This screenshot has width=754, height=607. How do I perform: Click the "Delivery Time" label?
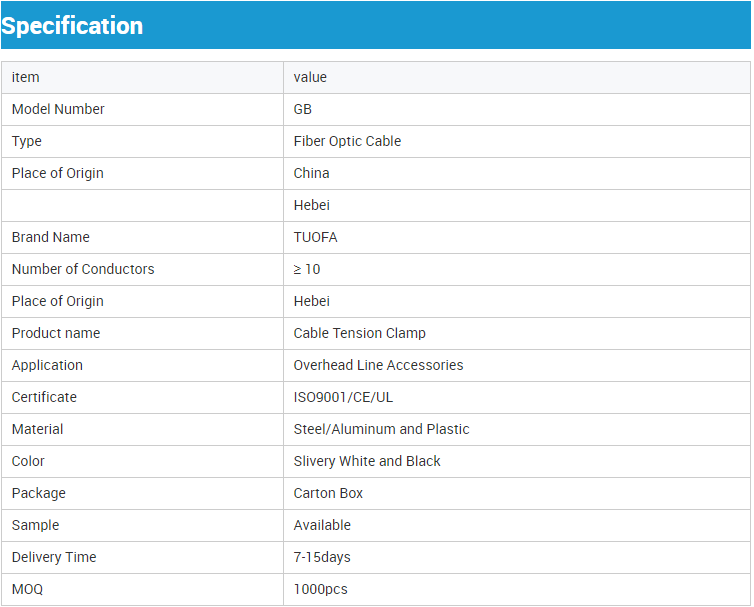(x=54, y=557)
